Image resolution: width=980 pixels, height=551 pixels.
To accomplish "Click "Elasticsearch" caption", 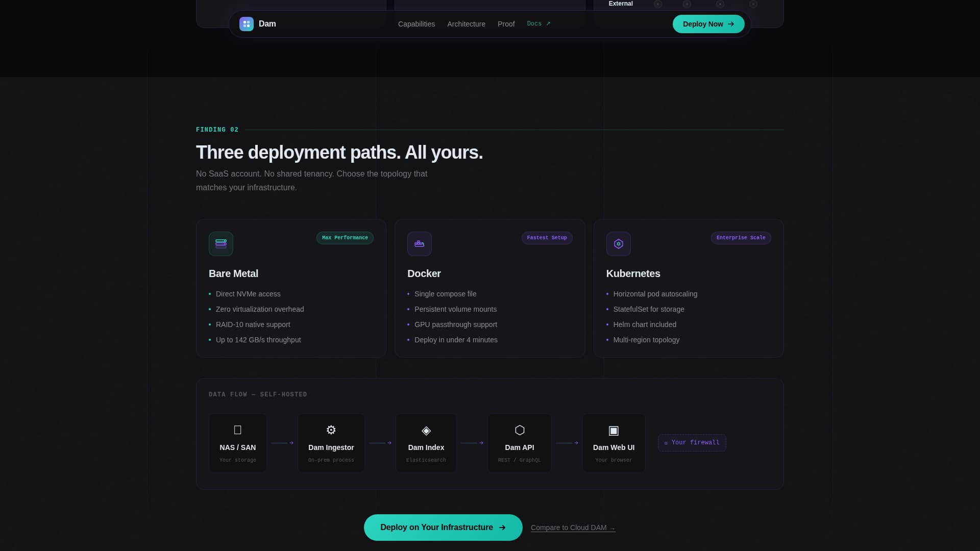I will point(426,460).
